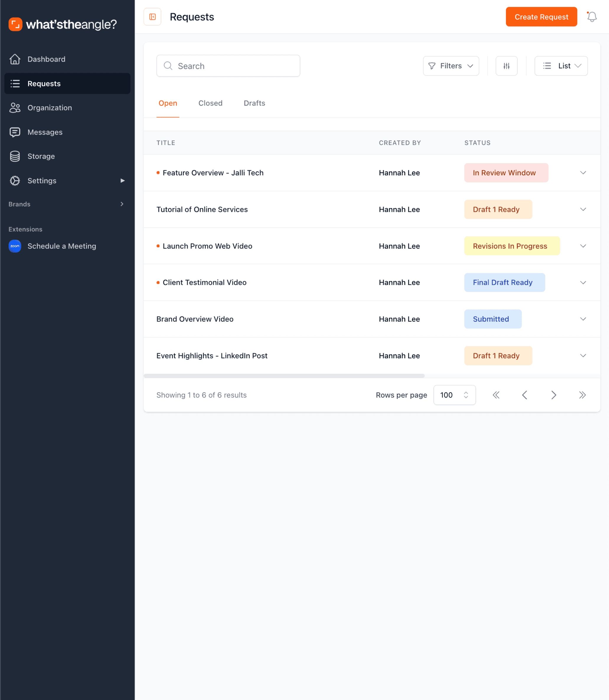
Task: Collapse the sidebar panel icon
Action: point(152,17)
